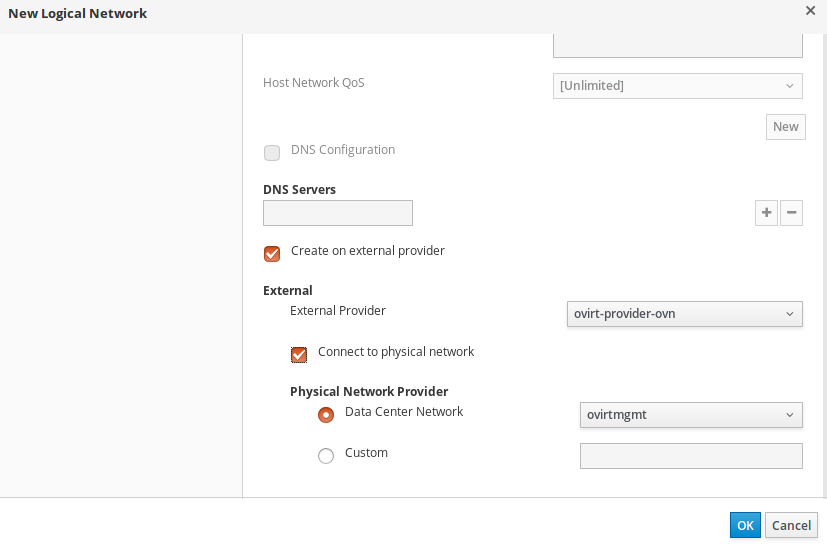Select the Custom radio button

coord(326,456)
